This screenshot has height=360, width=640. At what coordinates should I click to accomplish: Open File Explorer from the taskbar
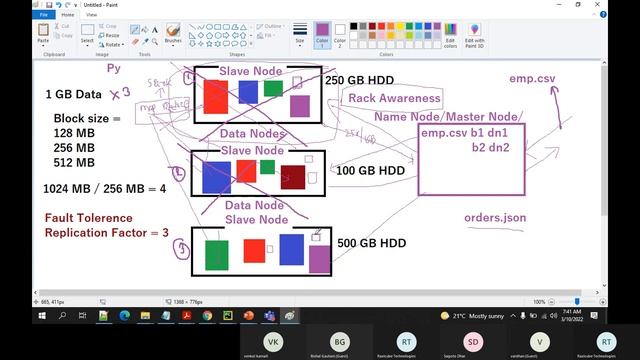point(145,316)
